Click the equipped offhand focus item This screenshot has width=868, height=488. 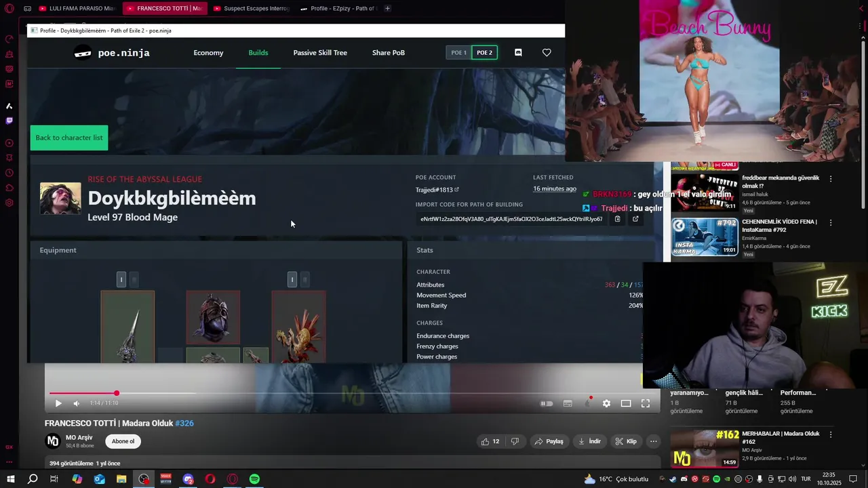pos(298,327)
